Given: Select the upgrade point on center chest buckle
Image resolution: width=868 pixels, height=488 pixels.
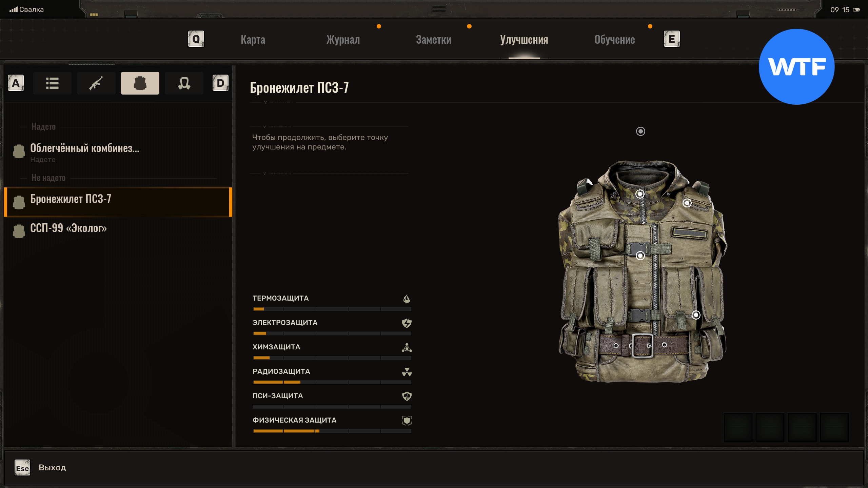Looking at the screenshot, I should pos(640,256).
